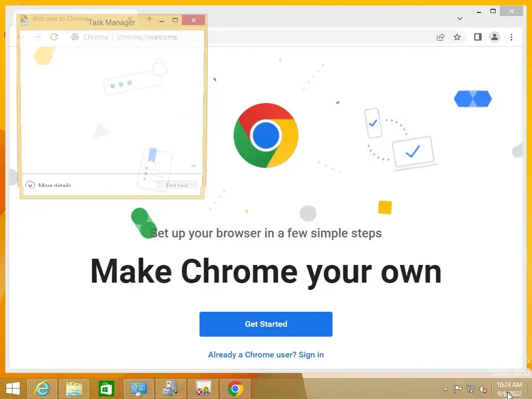Open the Windows Start button
This screenshot has width=532, height=399.
pyautogui.click(x=13, y=389)
